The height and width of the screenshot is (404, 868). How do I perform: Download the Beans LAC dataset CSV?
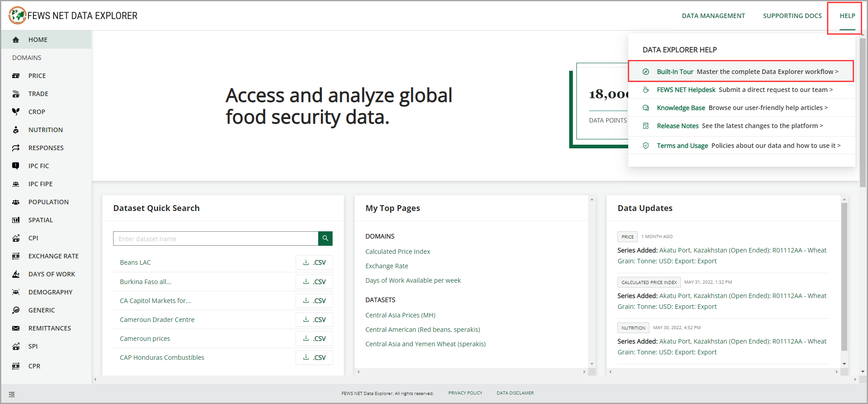click(314, 262)
